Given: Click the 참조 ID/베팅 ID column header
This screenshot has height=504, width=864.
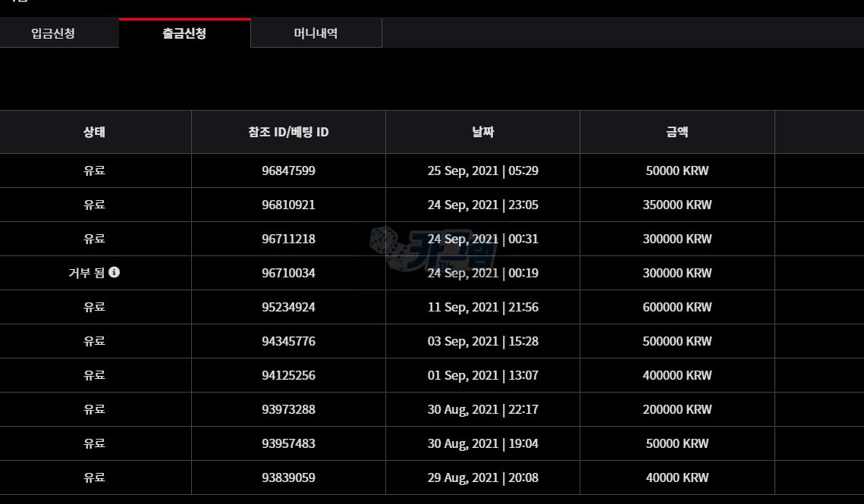Looking at the screenshot, I should (288, 132).
